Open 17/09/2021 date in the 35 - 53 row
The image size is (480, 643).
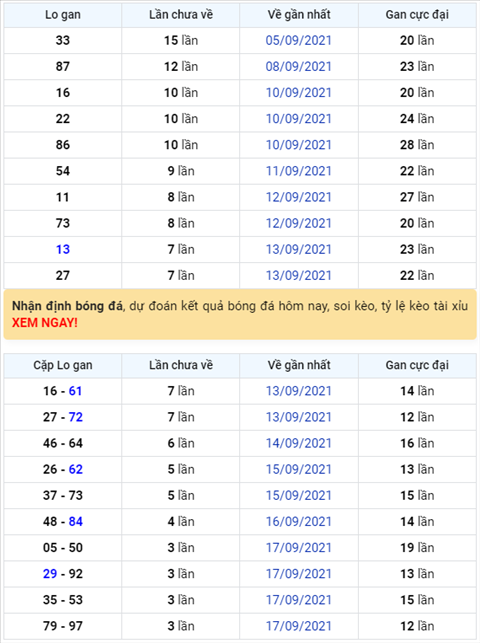[x=298, y=600]
